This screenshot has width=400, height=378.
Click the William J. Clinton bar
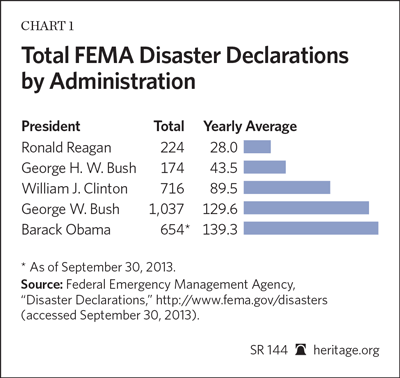287,188
